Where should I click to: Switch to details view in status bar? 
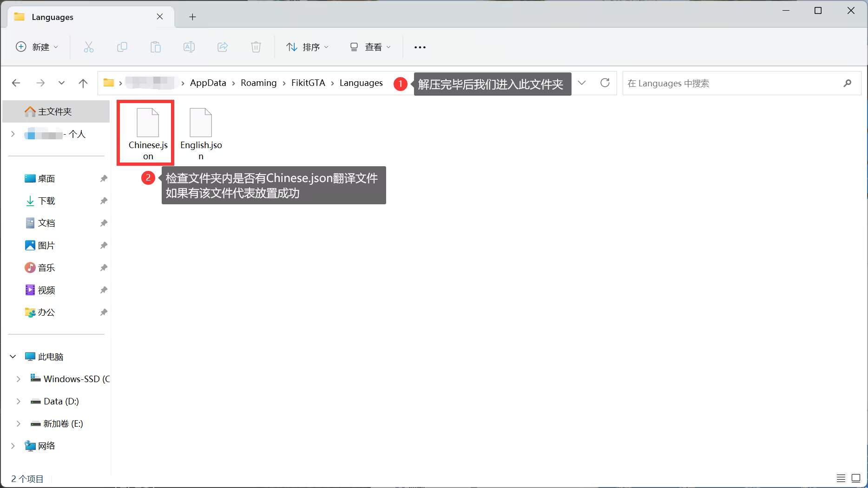(x=841, y=477)
